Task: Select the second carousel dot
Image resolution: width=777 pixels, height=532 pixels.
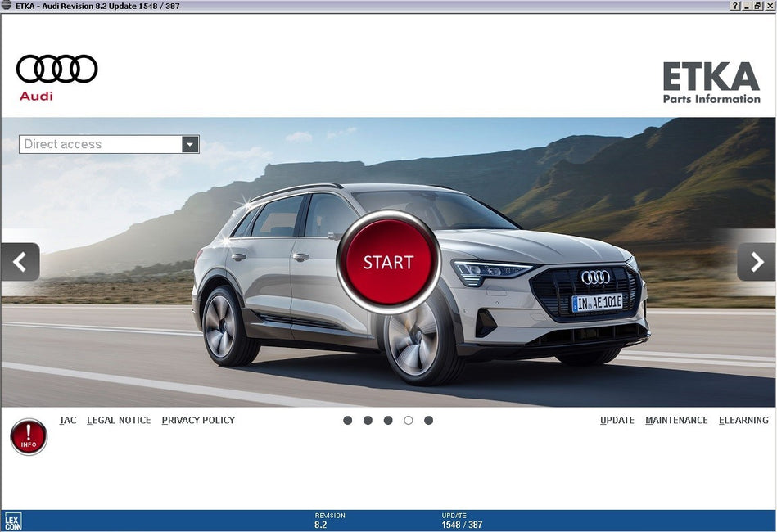Action: (368, 420)
